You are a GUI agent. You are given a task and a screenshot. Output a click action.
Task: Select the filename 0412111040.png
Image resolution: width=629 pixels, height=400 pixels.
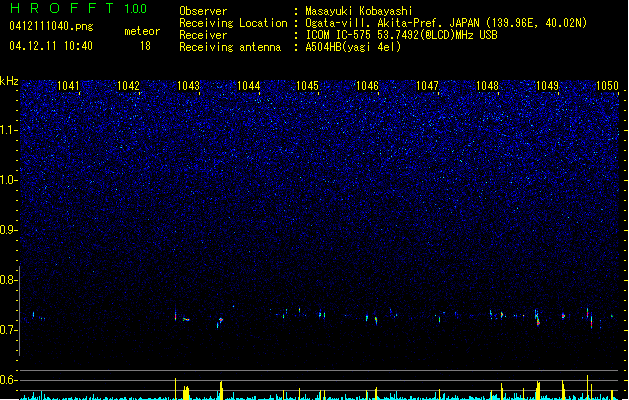[51, 26]
